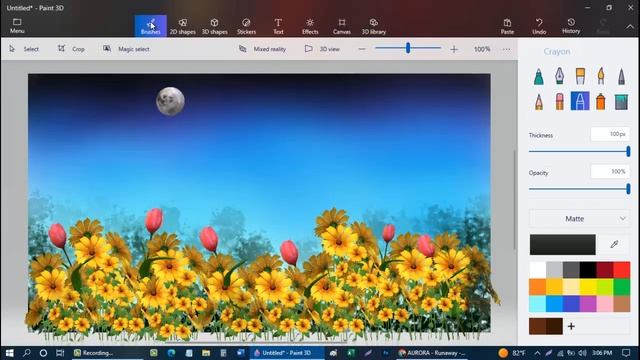Click the Opacity slider handle

pyautogui.click(x=628, y=189)
